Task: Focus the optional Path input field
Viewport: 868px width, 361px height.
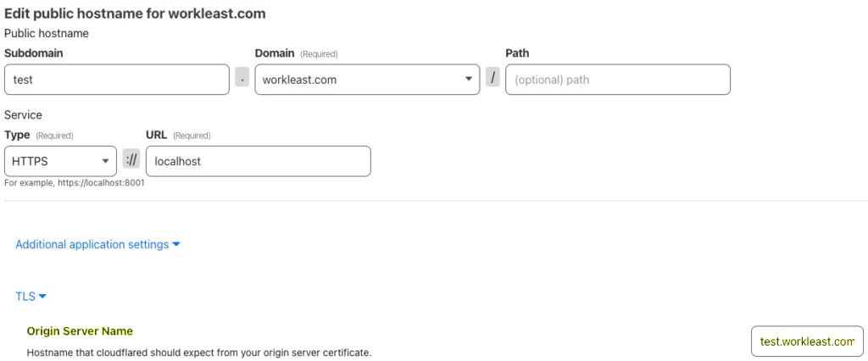Action: 618,79
